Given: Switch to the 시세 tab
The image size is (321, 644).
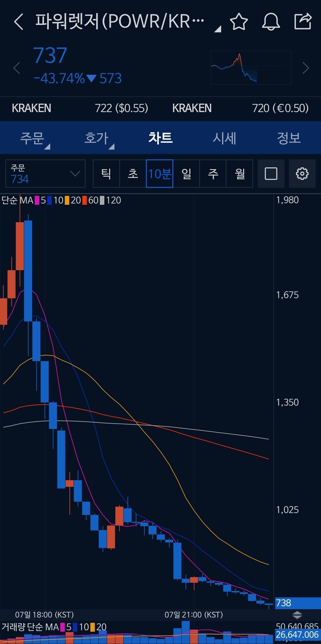Looking at the screenshot, I should pyautogui.click(x=224, y=138).
